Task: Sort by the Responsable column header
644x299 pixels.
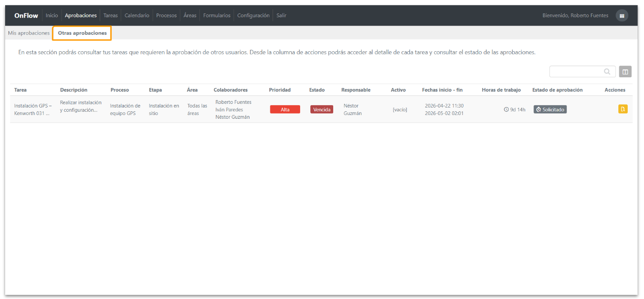Action: coord(356,90)
